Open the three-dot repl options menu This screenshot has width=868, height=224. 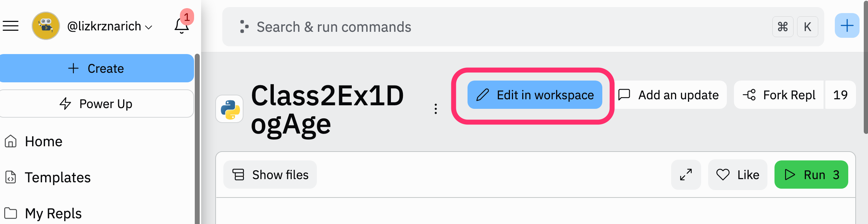tap(436, 109)
